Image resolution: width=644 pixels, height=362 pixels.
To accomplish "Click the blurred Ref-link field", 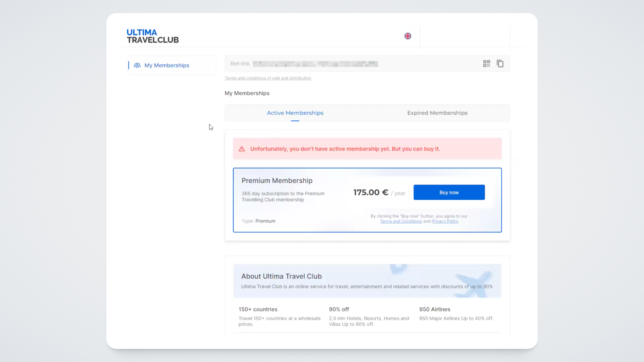I will tap(315, 64).
